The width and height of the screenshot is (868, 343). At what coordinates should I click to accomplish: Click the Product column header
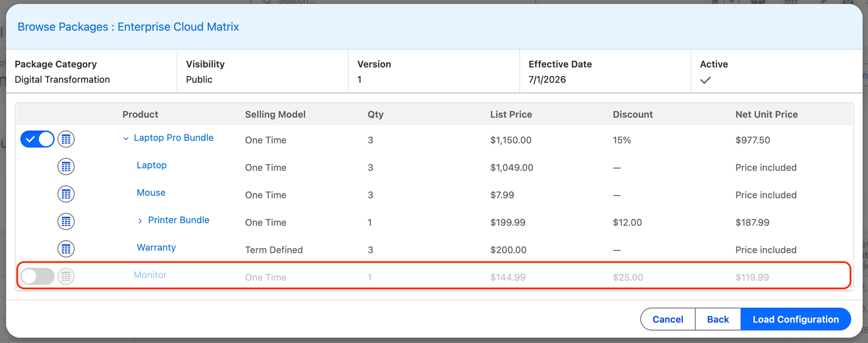(x=141, y=114)
